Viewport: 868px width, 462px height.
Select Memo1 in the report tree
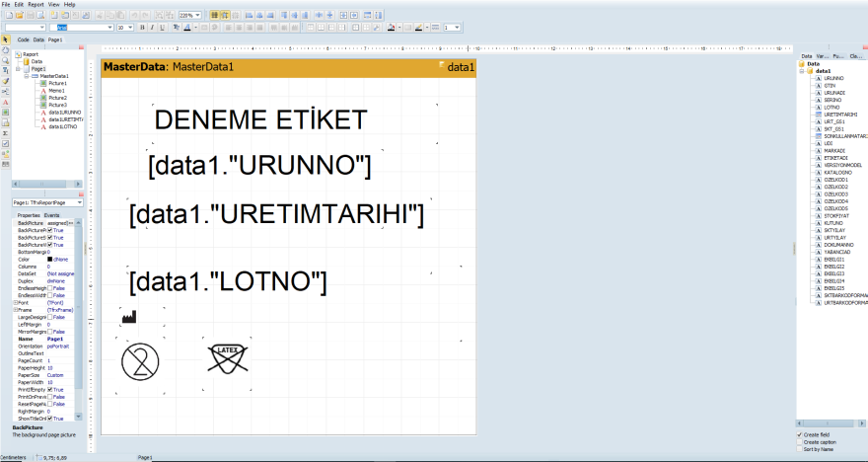[x=55, y=91]
